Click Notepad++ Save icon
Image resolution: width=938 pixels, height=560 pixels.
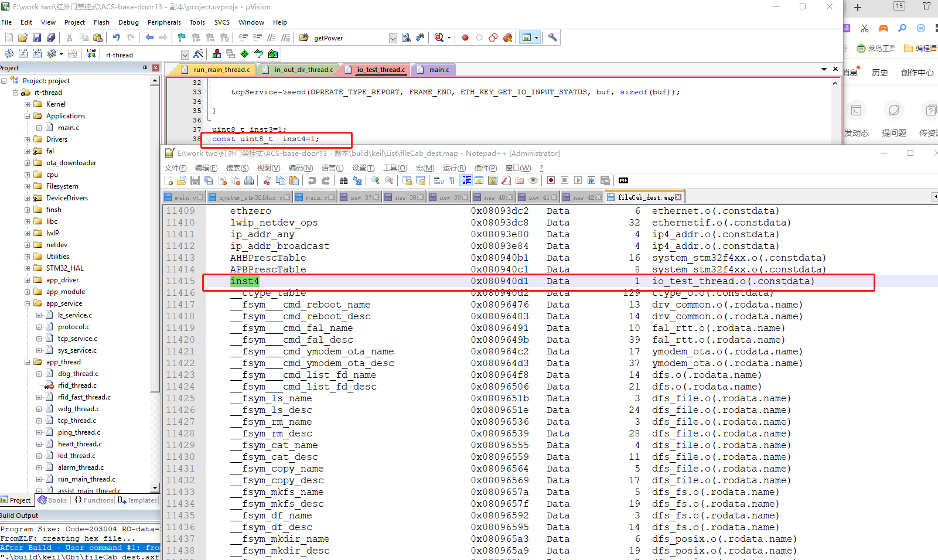click(x=195, y=180)
